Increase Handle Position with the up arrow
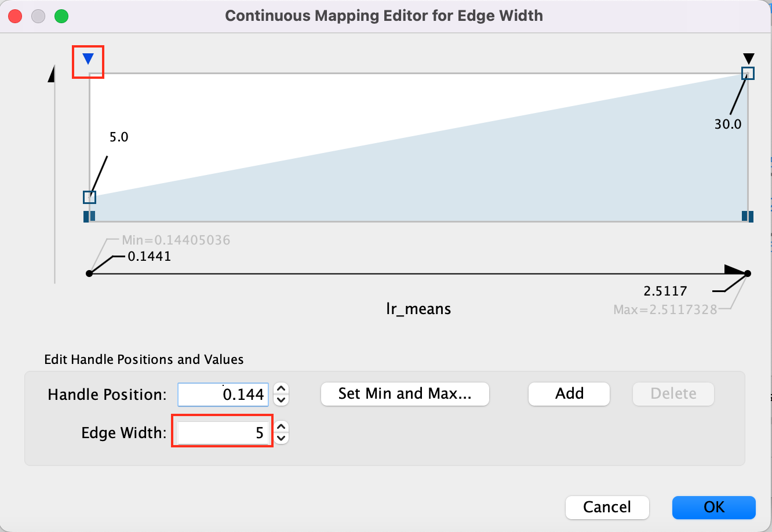Image resolution: width=772 pixels, height=532 pixels. pyautogui.click(x=281, y=389)
